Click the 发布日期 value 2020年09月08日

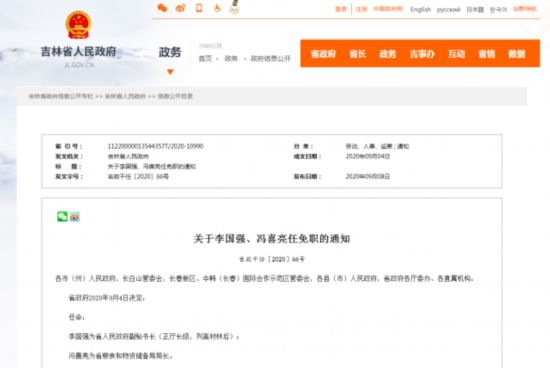tap(368, 176)
